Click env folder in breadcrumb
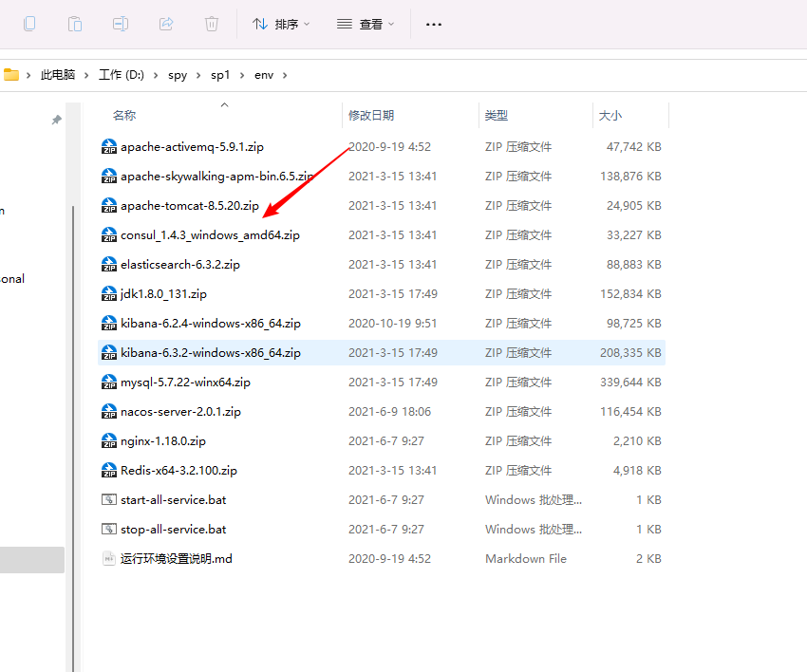Screen dimensions: 807x672 (264, 75)
